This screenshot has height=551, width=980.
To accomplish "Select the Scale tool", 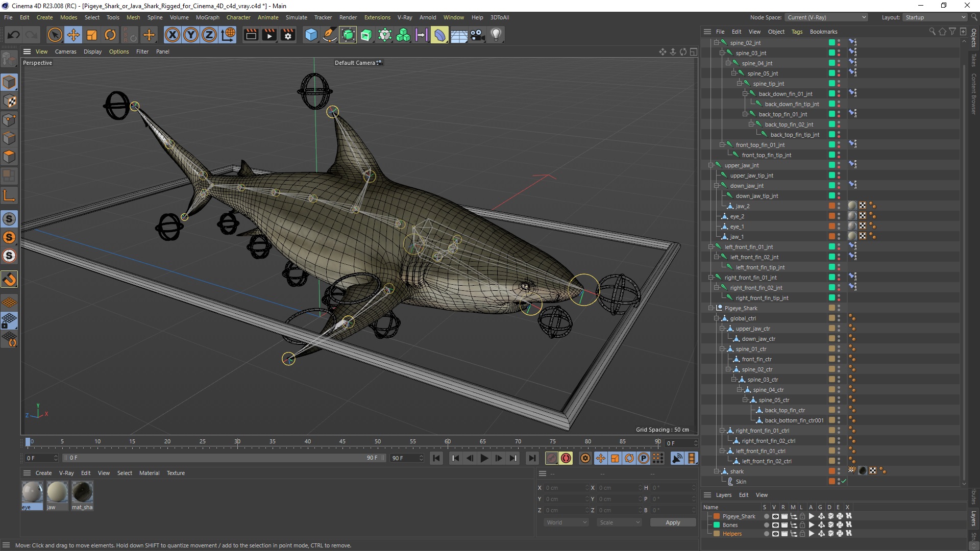I will coord(92,35).
